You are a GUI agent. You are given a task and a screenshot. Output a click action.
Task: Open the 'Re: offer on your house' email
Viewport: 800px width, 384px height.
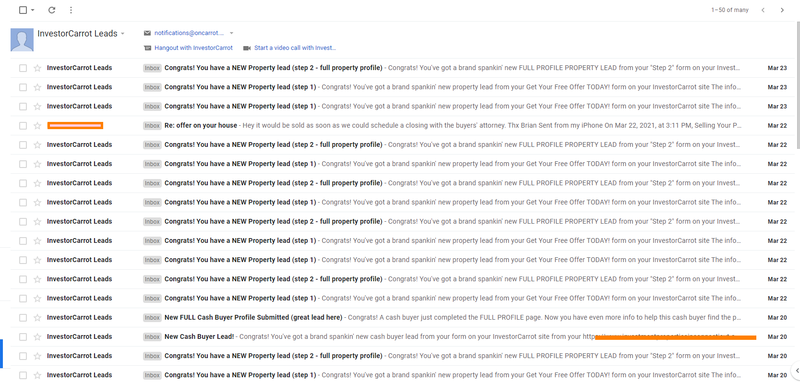[201, 125]
